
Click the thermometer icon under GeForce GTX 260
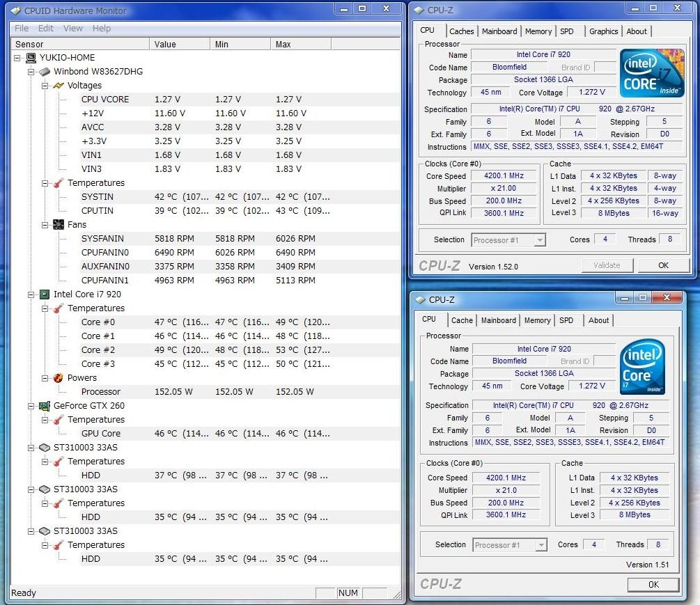59,420
